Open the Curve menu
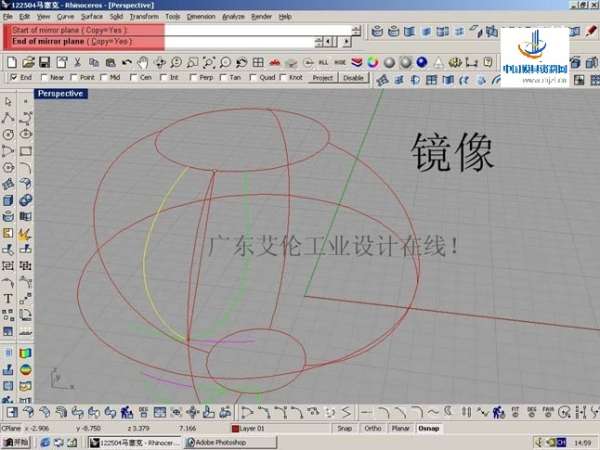Screen dimensions: 600x450 tap(65, 16)
